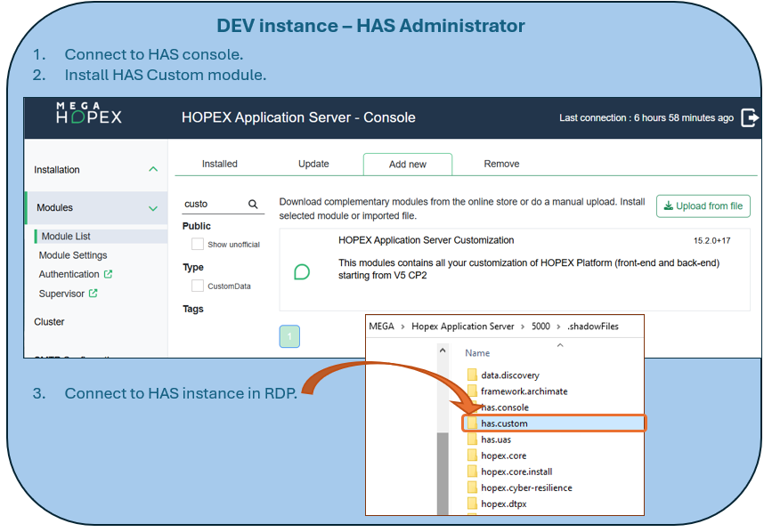Click the logout icon in header
Image resolution: width=764 pixels, height=532 pixels.
(750, 117)
